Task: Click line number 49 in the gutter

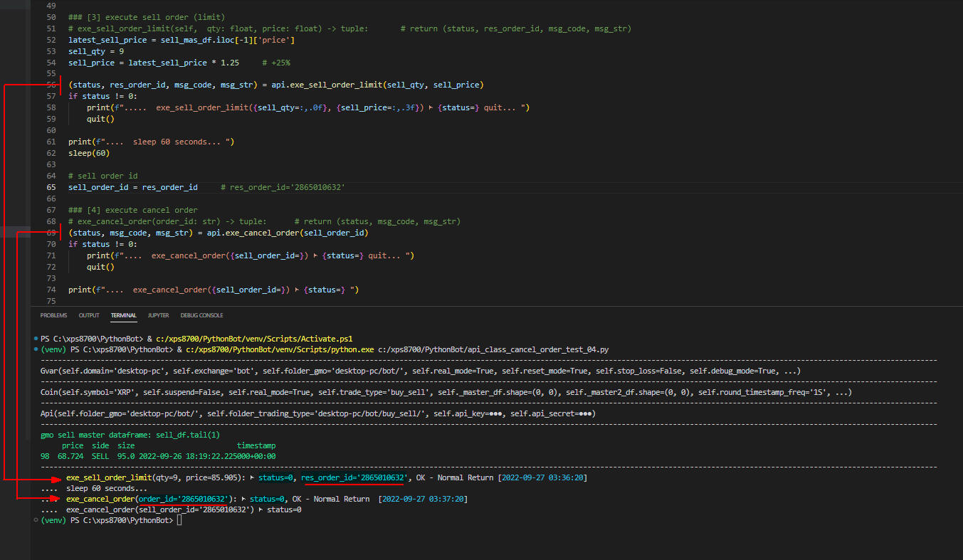Action: pyautogui.click(x=51, y=6)
